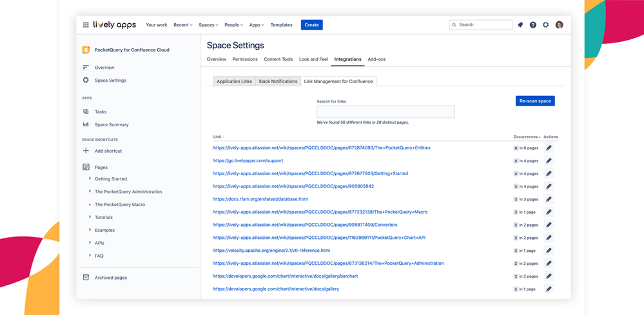644x315 pixels.
Task: Switch to the Look and Feel tab
Action: (313, 59)
